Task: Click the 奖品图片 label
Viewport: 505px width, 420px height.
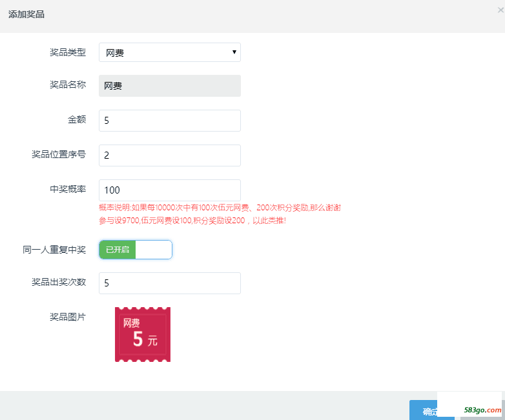Action: pyautogui.click(x=68, y=317)
